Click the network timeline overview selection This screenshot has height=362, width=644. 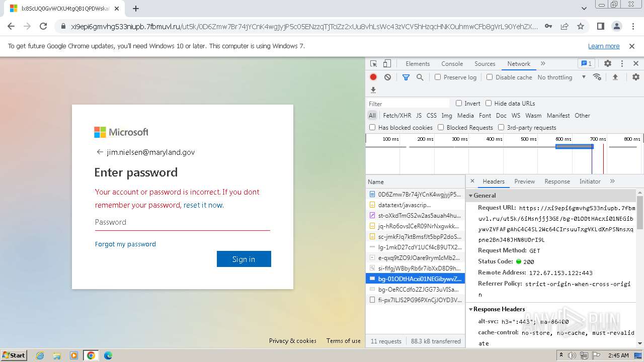(x=574, y=146)
